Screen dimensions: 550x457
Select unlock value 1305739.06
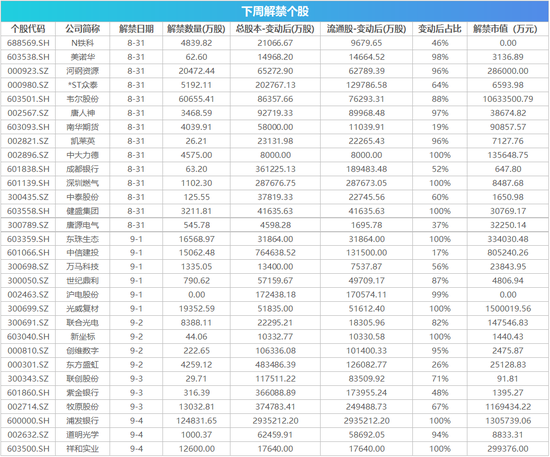pyautogui.click(x=508, y=421)
